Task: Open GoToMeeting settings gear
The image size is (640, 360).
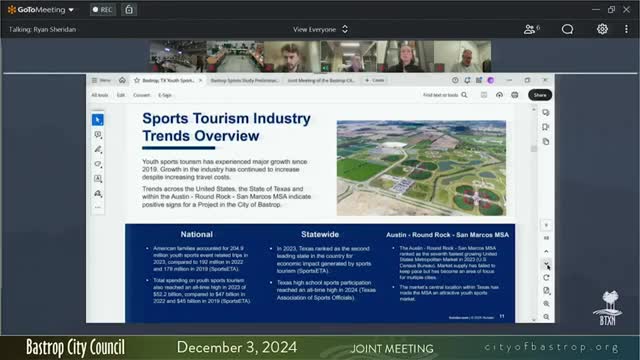Action: (x=602, y=29)
